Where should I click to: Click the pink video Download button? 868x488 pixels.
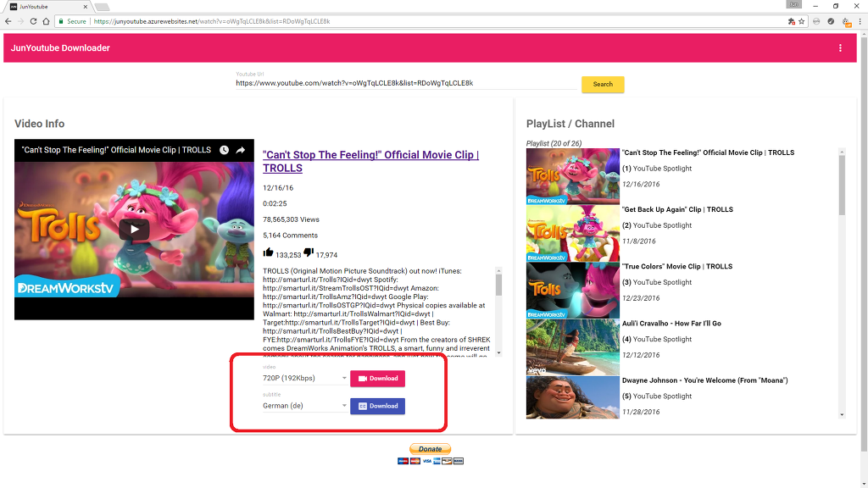pyautogui.click(x=377, y=379)
